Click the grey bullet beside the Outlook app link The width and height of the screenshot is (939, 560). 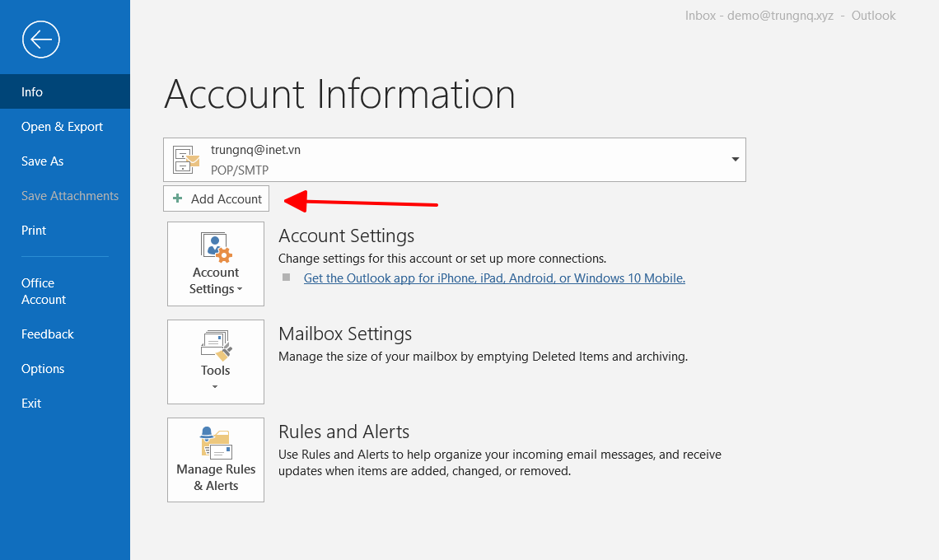[x=287, y=278]
